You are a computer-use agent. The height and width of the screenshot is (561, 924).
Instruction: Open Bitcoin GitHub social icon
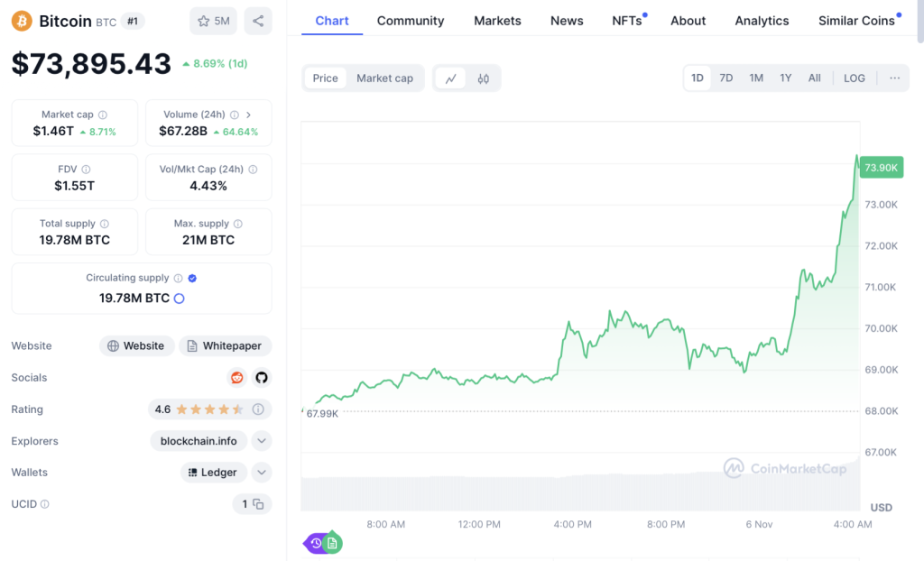click(x=262, y=378)
